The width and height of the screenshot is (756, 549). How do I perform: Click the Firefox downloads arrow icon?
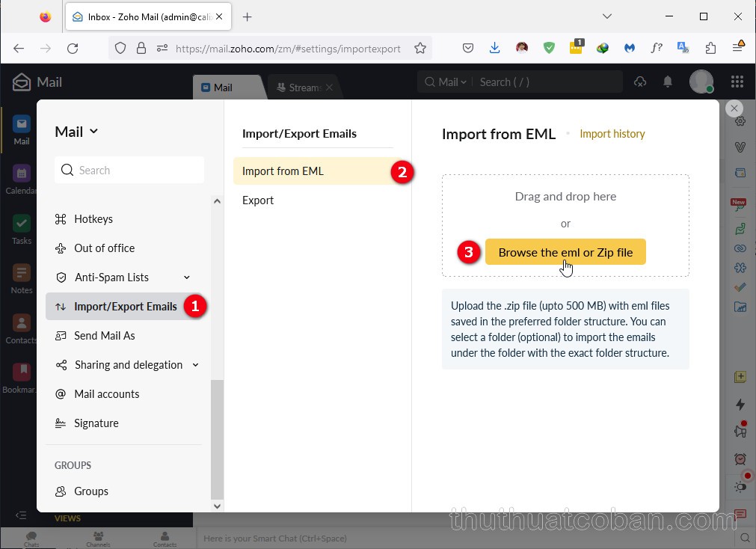[495, 48]
